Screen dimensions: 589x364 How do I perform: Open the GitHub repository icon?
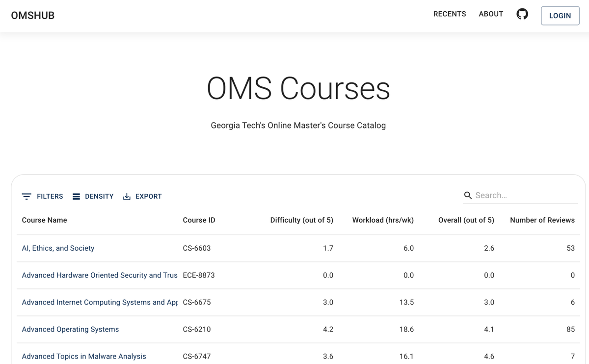coord(522,14)
